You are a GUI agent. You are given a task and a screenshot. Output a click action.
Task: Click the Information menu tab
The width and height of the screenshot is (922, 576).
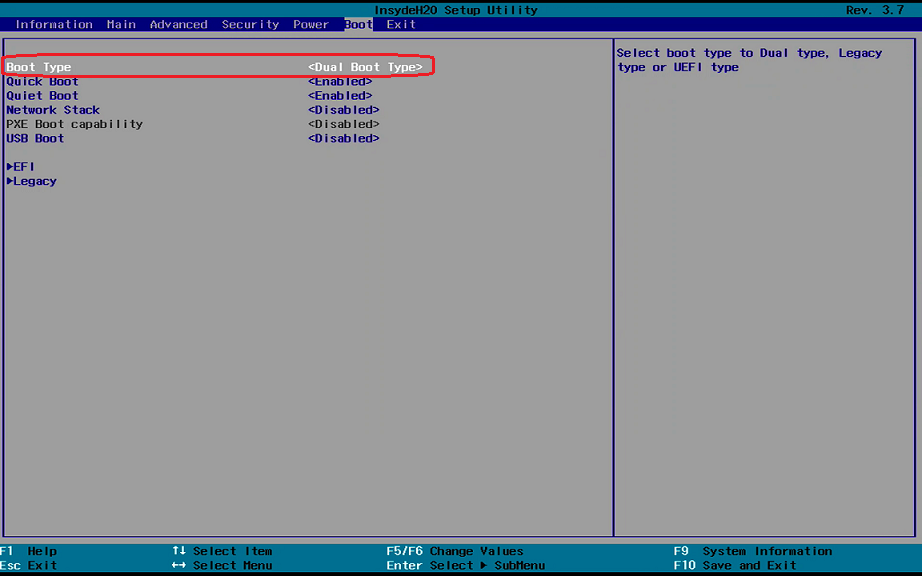[x=54, y=24]
